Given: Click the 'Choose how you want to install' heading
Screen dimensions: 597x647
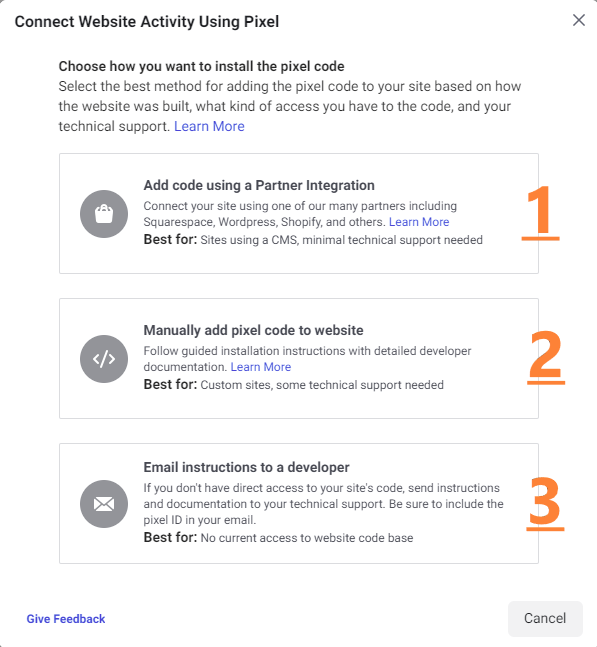Looking at the screenshot, I should pyautogui.click(x=201, y=66).
